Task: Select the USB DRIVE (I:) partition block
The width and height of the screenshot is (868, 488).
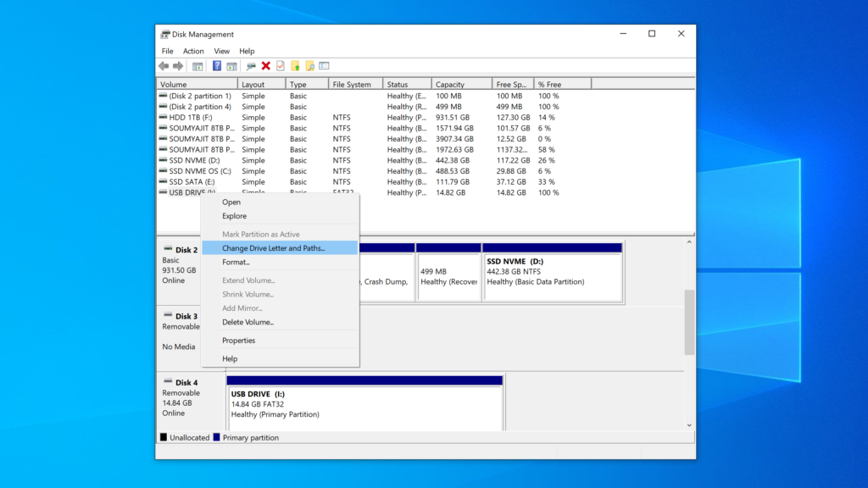Action: [x=364, y=403]
